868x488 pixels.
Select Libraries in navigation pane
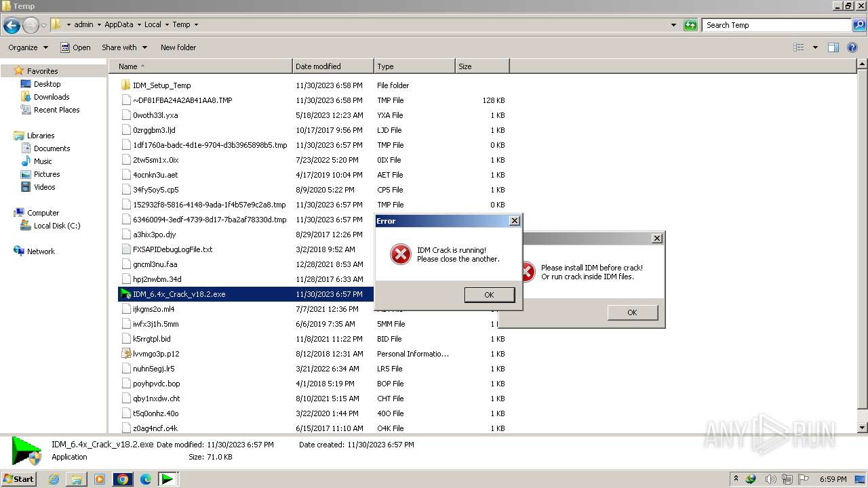(x=41, y=136)
